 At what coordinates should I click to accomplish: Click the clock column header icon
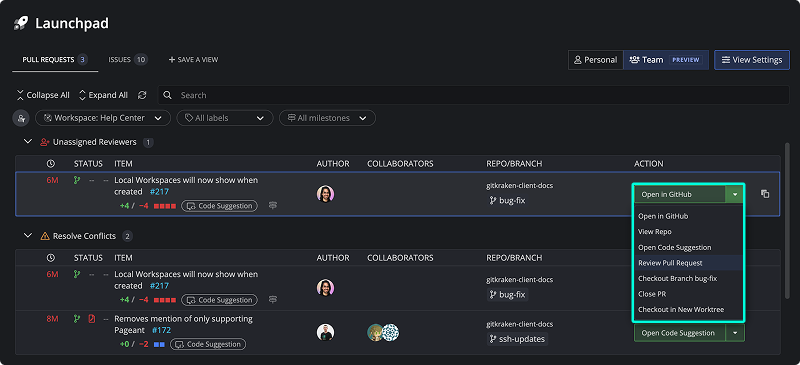coord(50,164)
